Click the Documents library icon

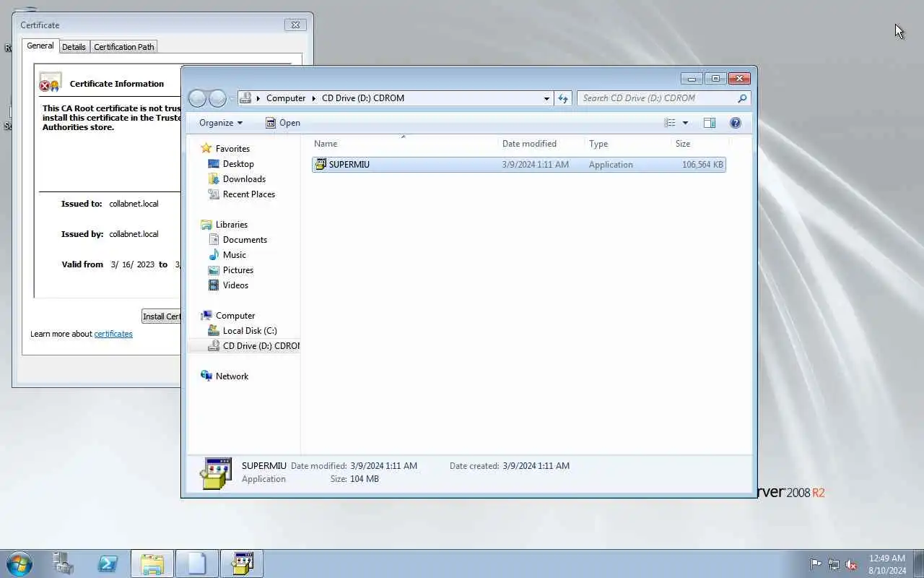coord(214,240)
